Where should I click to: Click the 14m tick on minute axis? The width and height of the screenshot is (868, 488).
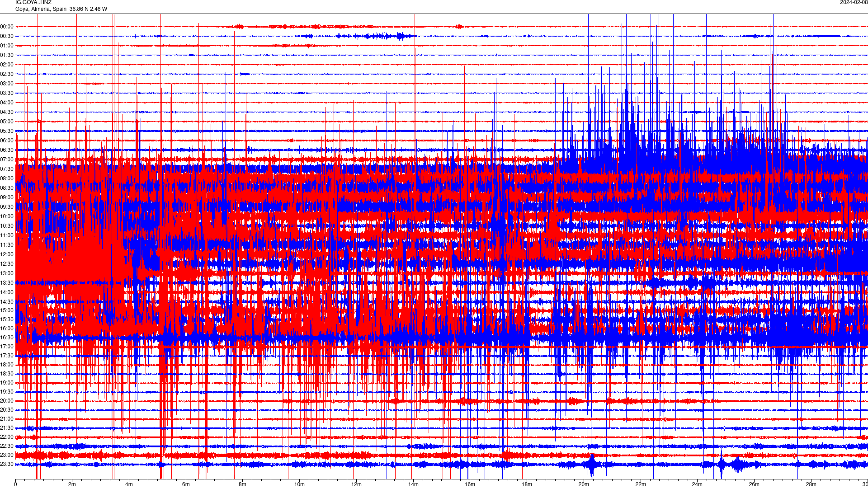click(x=413, y=484)
